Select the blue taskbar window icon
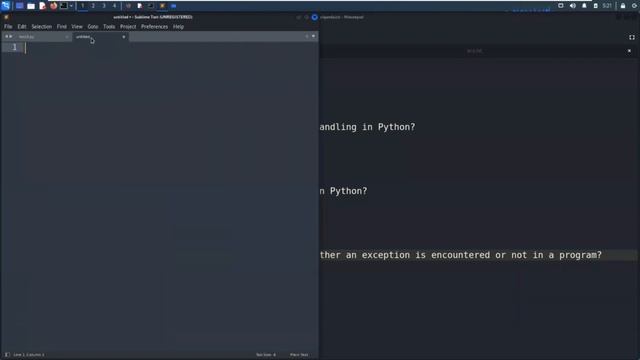This screenshot has width=640, height=360. click(173, 6)
